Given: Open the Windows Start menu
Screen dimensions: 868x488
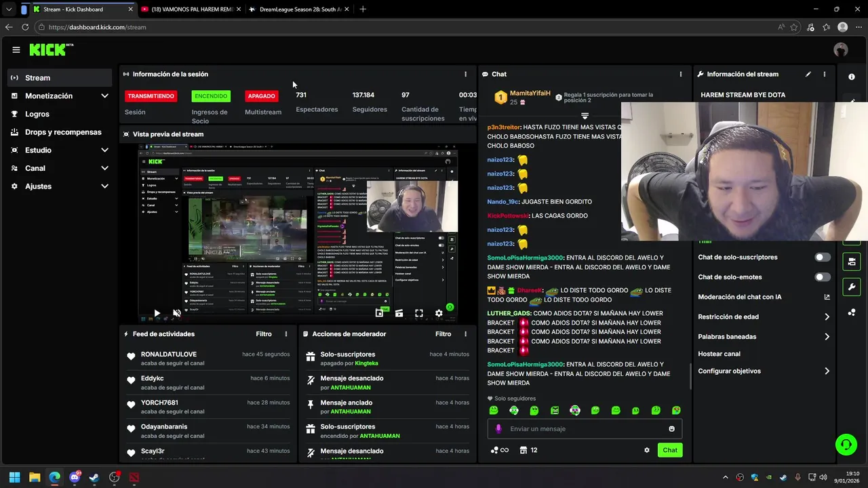Looking at the screenshot, I should tap(14, 477).
